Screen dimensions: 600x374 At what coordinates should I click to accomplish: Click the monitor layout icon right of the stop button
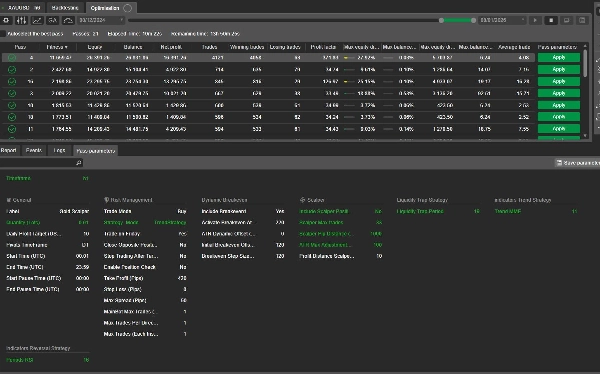(566, 20)
